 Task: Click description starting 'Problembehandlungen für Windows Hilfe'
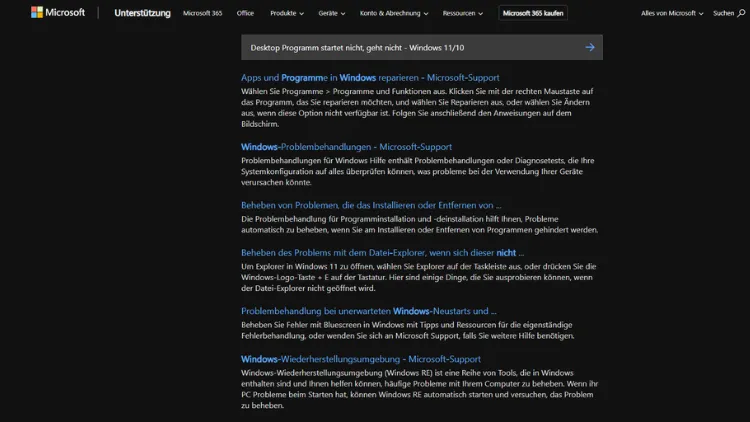tap(417, 171)
